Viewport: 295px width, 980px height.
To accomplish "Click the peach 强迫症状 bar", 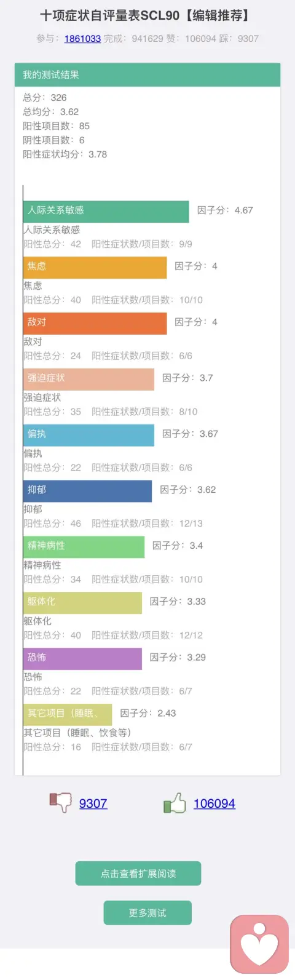I will (89, 379).
